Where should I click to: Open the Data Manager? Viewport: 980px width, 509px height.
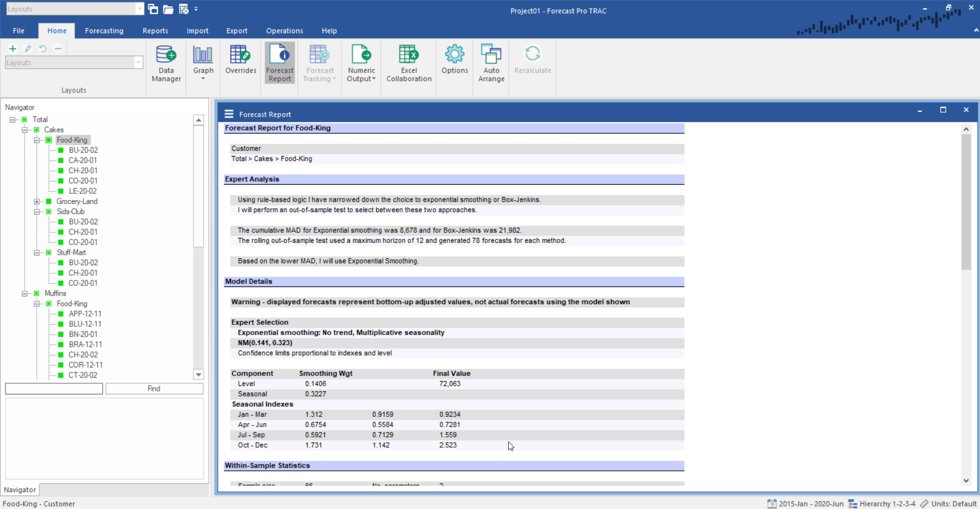tap(166, 63)
